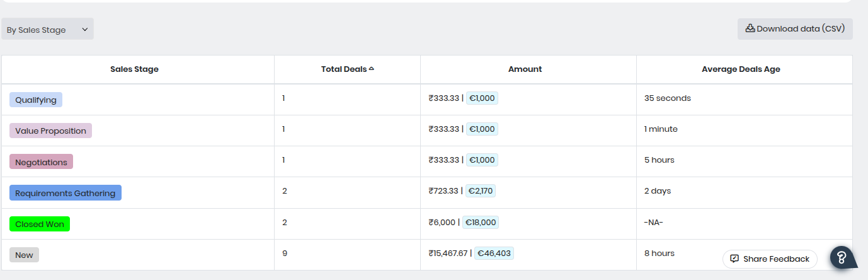Select the Negotiations stage badge
The width and height of the screenshot is (868, 280).
pos(41,162)
